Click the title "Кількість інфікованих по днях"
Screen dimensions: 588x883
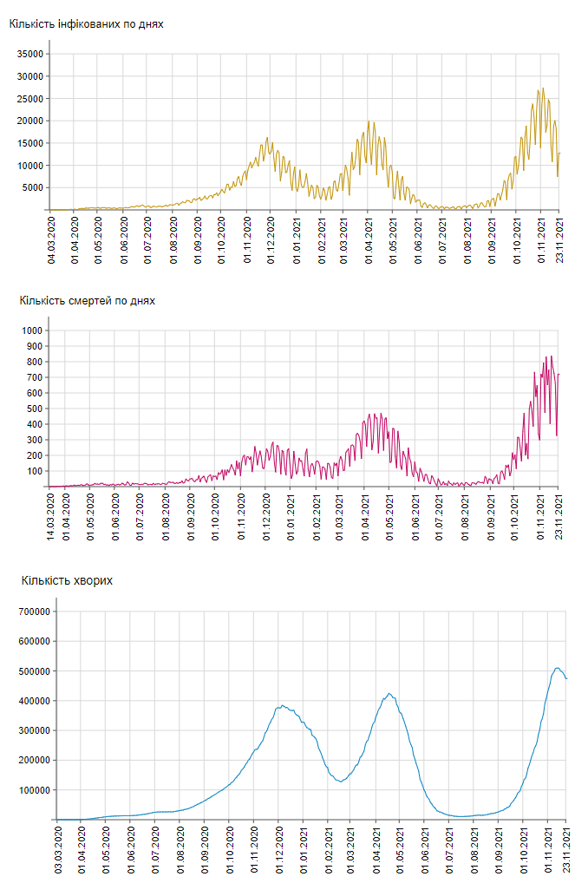(x=86, y=24)
